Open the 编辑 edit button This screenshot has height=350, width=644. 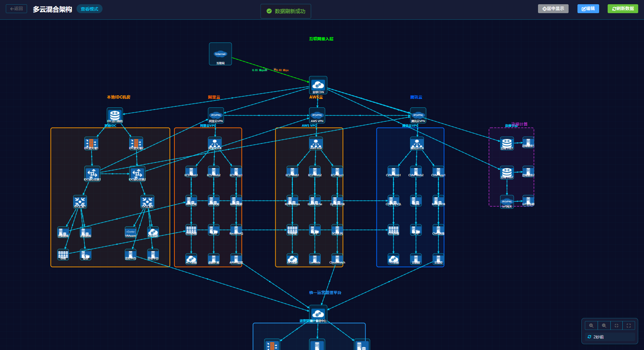[x=588, y=8]
